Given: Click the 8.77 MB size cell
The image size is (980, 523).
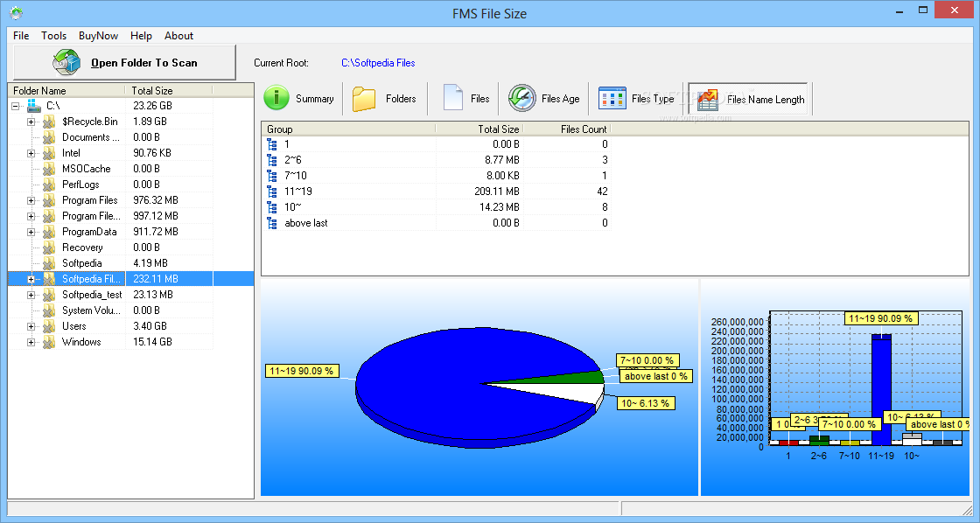Looking at the screenshot, I should coord(502,160).
